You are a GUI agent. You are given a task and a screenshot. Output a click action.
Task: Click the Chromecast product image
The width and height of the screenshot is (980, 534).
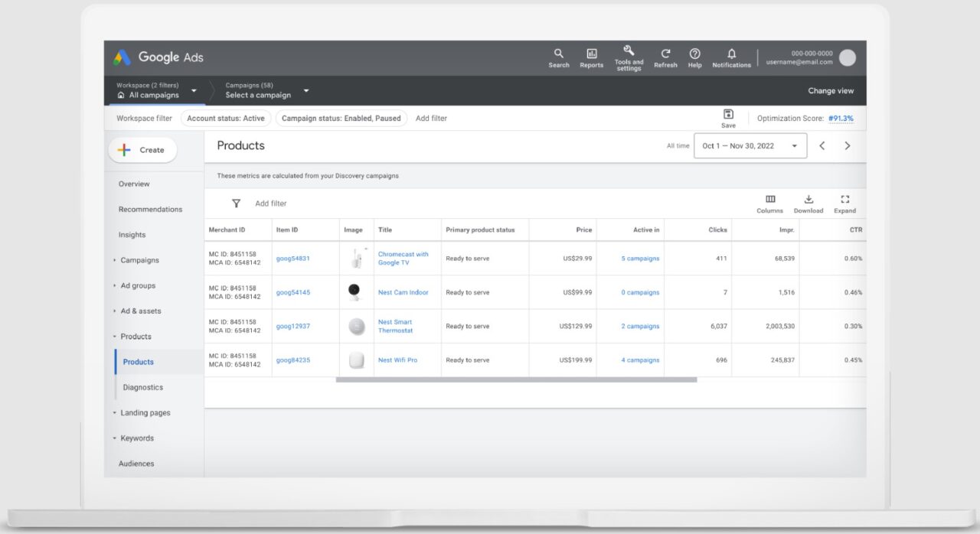pyautogui.click(x=356, y=259)
